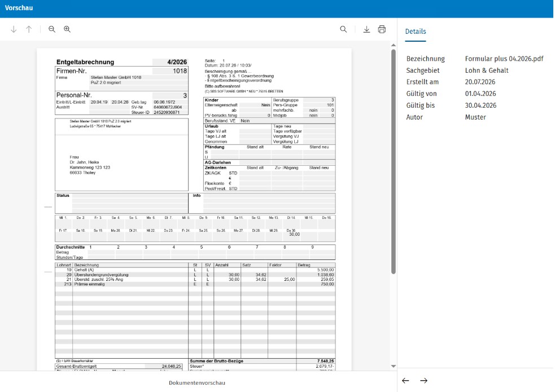This screenshot has width=555, height=392.
Task: Click the 'Firmen-Nr.' value '1018'
Action: pyautogui.click(x=180, y=71)
